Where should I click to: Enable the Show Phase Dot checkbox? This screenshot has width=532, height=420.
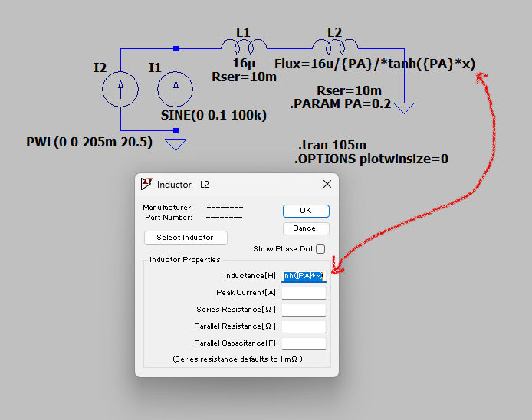coord(320,249)
